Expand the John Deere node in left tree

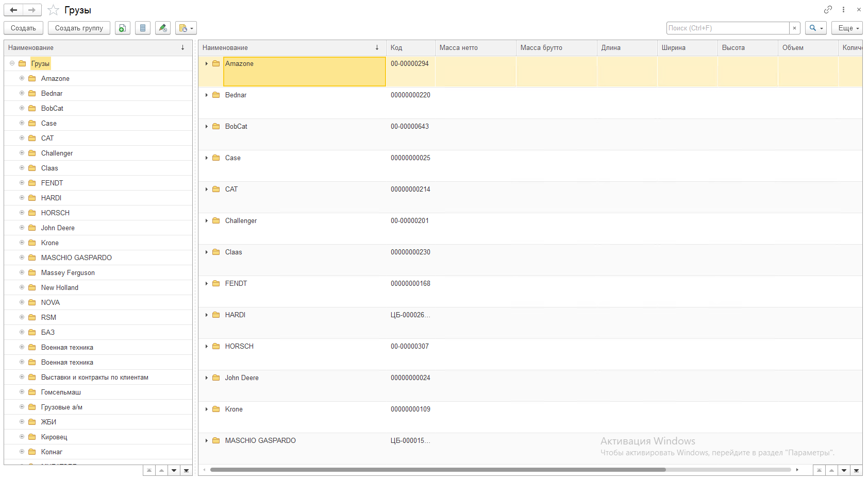[22, 228]
